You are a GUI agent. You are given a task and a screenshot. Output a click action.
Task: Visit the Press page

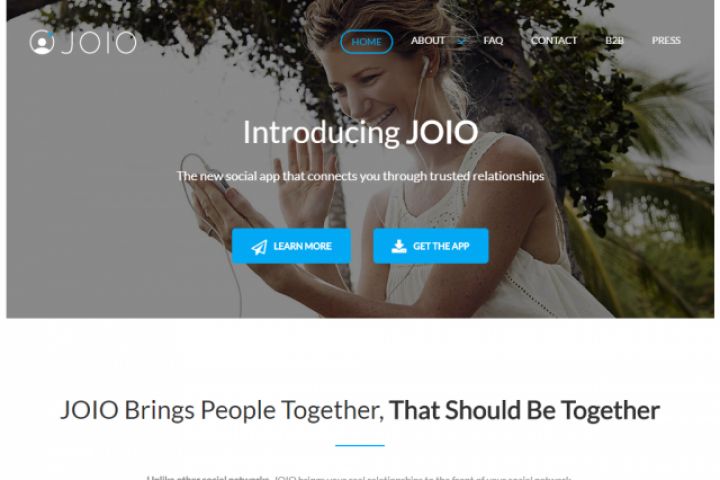tap(666, 40)
